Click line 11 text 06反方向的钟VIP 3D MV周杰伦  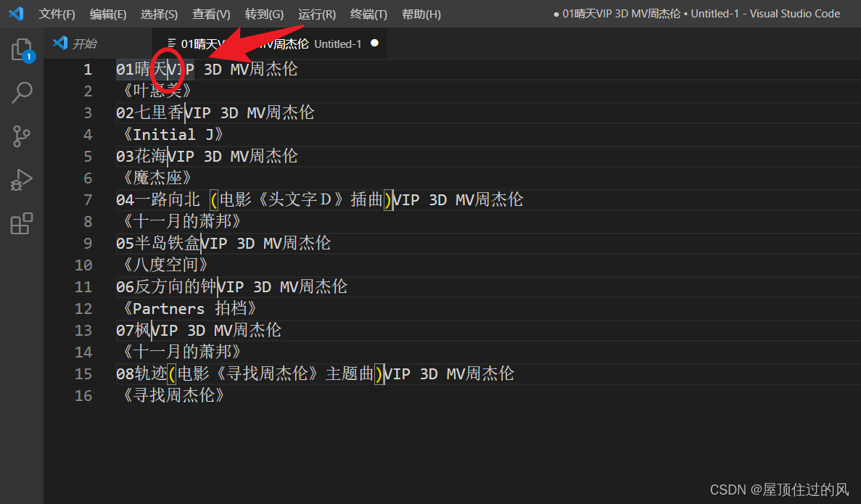click(x=231, y=286)
